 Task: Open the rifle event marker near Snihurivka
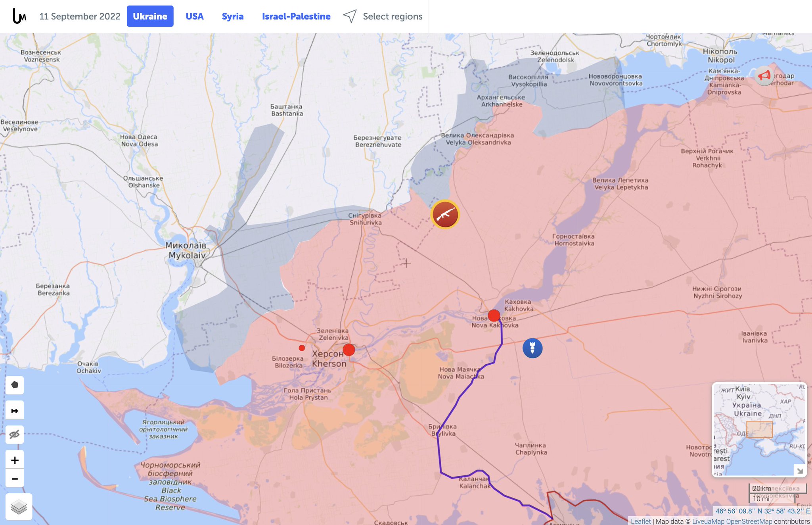click(445, 215)
